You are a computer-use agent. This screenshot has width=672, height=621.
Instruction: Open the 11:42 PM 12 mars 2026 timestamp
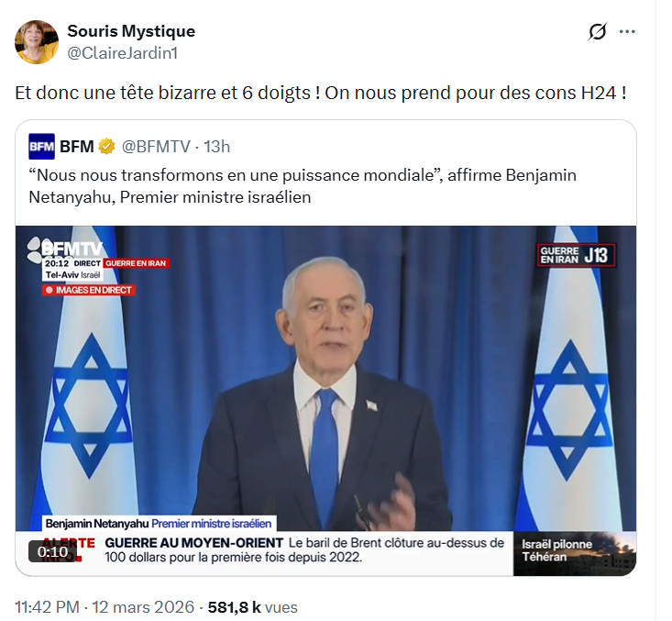105,607
